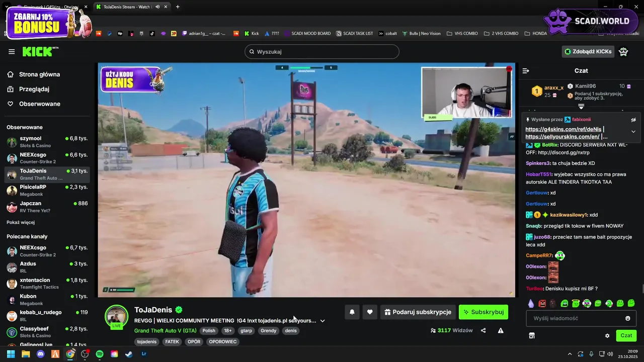This screenshot has width=644, height=362.
Task: Open the channel shop icon below chat
Action: (532, 336)
